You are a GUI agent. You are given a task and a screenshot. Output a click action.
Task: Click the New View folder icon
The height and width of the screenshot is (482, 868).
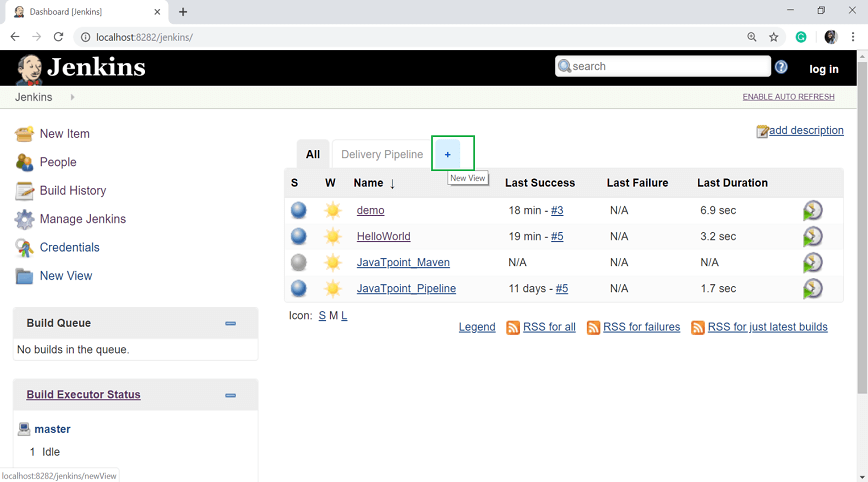(24, 276)
